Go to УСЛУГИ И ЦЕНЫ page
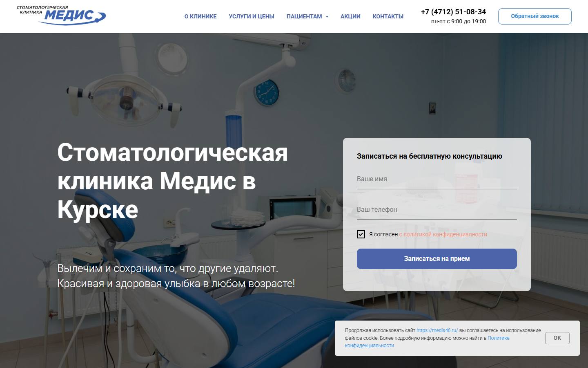The image size is (588, 368). pos(252,16)
